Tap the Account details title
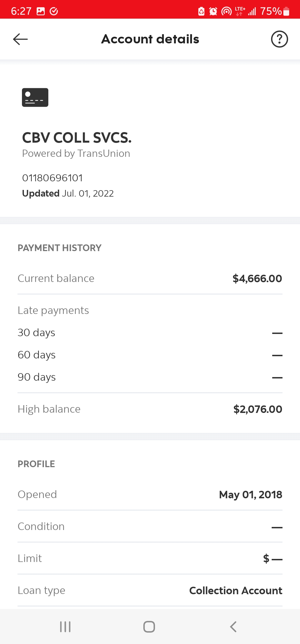This screenshot has width=300, height=644. tap(150, 39)
